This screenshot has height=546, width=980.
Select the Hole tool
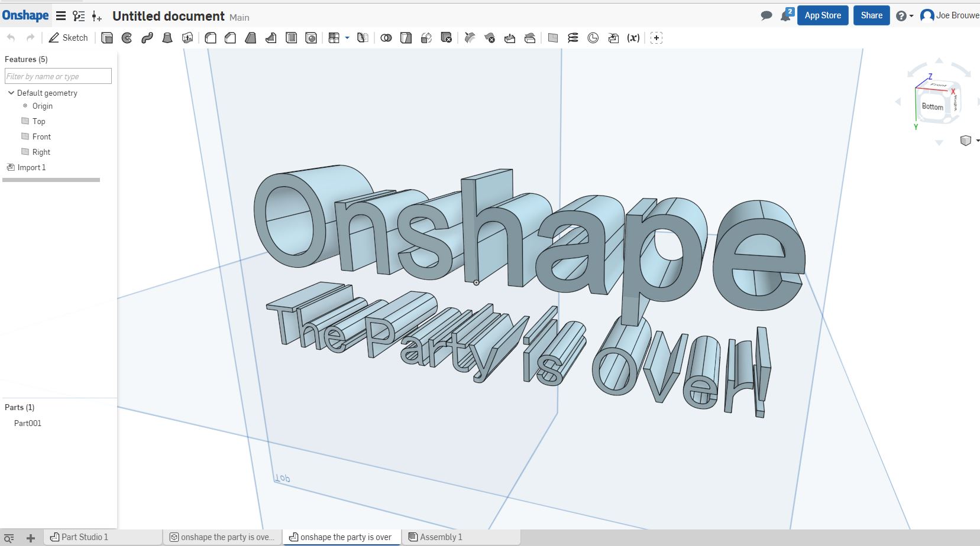coord(311,38)
